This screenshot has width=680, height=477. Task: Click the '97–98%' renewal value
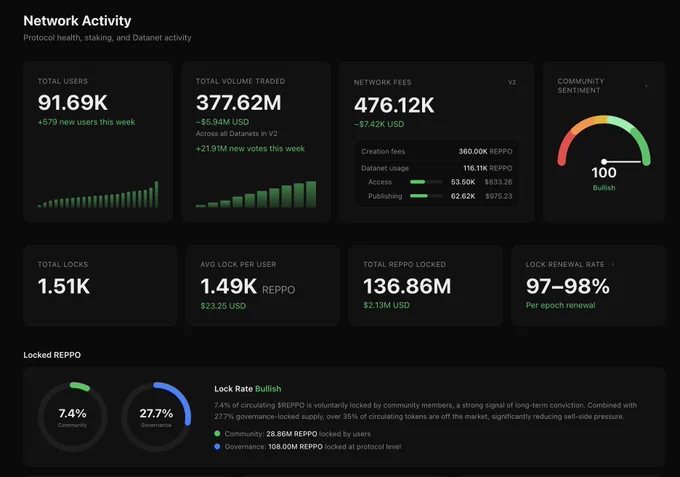point(568,286)
